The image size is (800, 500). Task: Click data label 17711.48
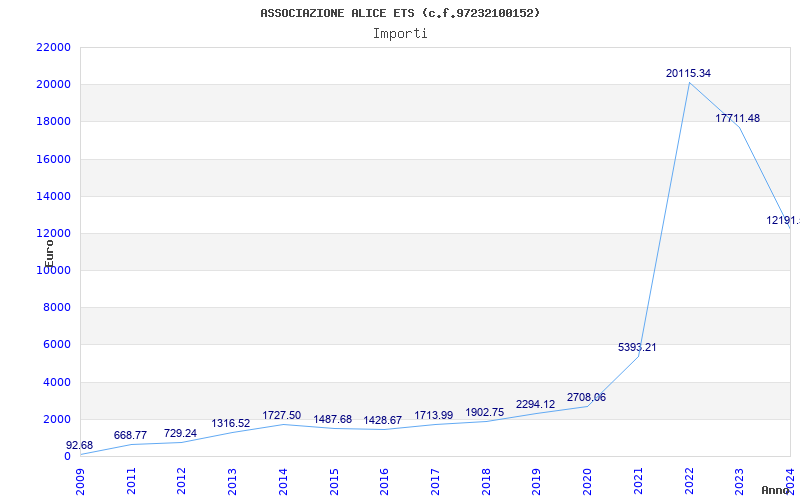[737, 118]
